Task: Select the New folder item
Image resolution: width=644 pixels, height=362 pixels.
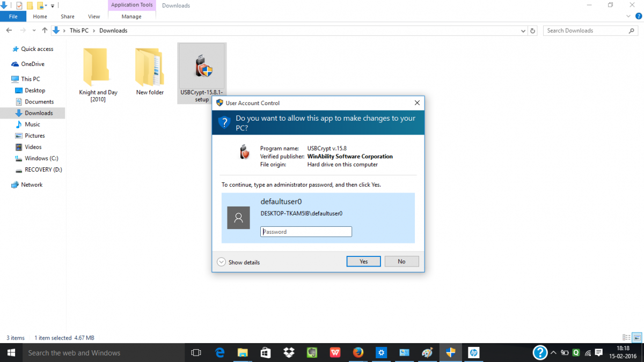Action: point(150,71)
